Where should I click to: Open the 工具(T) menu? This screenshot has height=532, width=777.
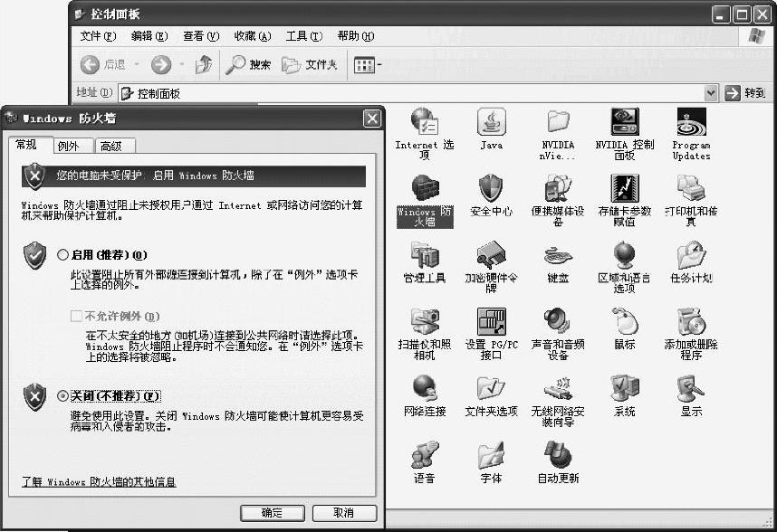click(x=303, y=36)
